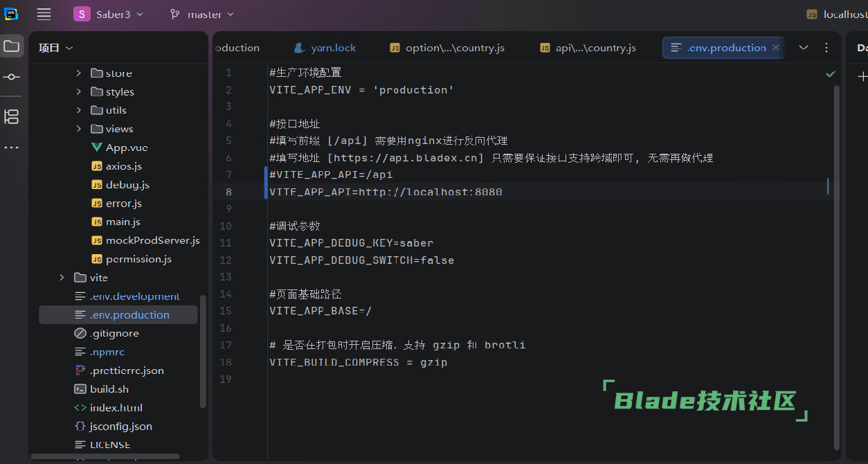Viewport: 868px width, 464px height.
Task: Open the .env.development file
Action: tap(134, 296)
